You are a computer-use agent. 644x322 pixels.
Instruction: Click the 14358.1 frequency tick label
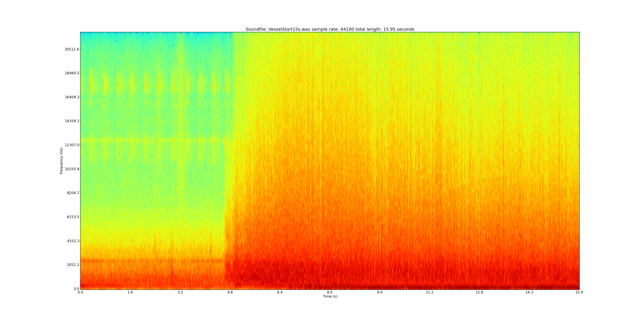pos(72,121)
